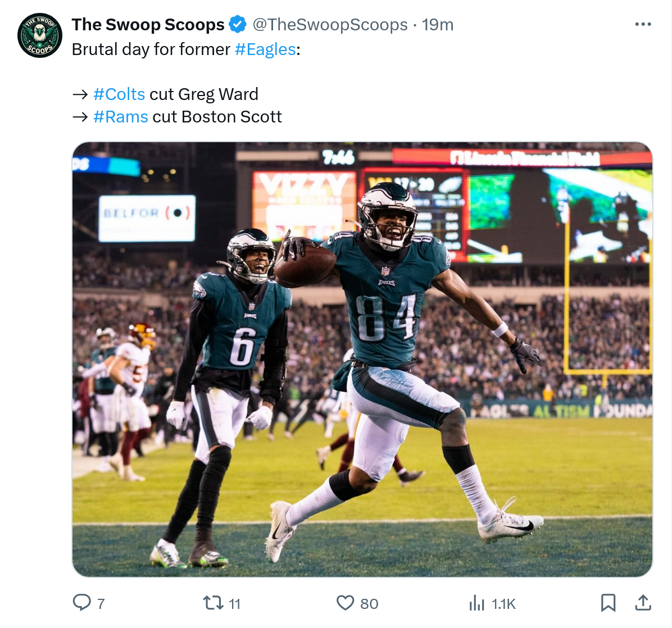Follow the #Rams hashtag link

(x=121, y=117)
